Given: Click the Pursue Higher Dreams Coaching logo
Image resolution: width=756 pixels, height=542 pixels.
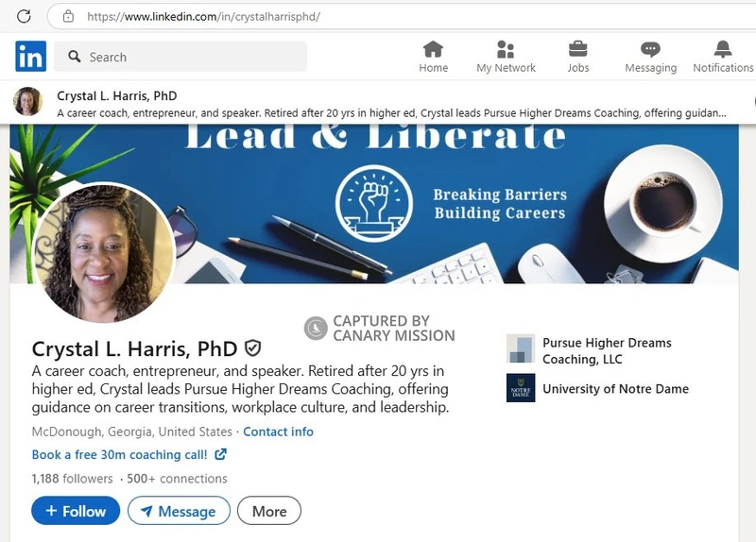Looking at the screenshot, I should (521, 348).
